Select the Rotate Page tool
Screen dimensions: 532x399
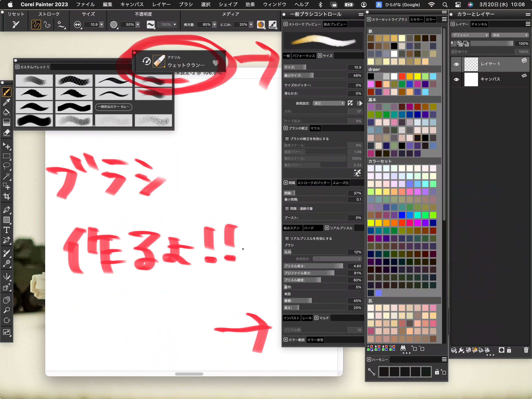(x=6, y=320)
